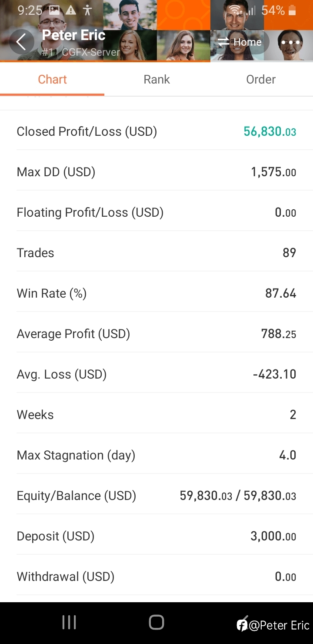Tap the Max Stagnation (day) row
Image resolution: width=313 pixels, height=644 pixels.
pos(156,455)
